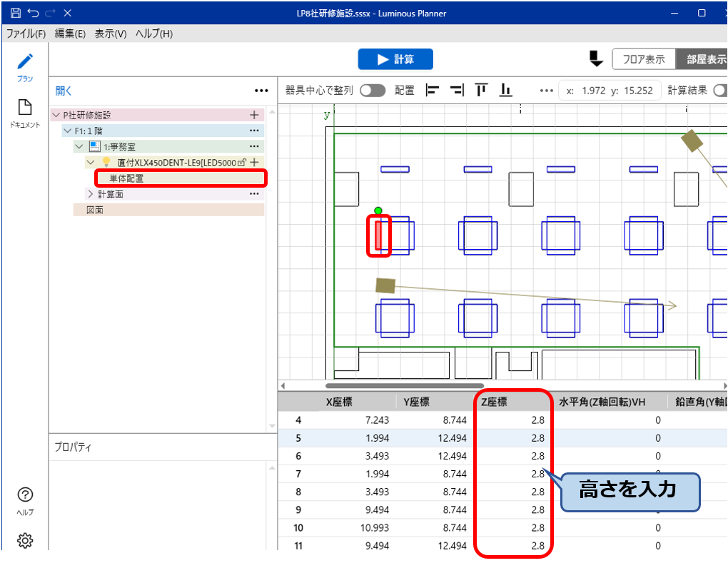Click the undo arrow icon
The height and width of the screenshot is (563, 728).
coord(33,13)
